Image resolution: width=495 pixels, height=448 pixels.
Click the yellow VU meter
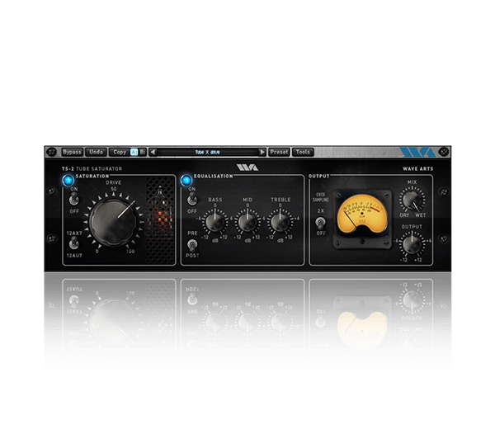pyautogui.click(x=362, y=215)
